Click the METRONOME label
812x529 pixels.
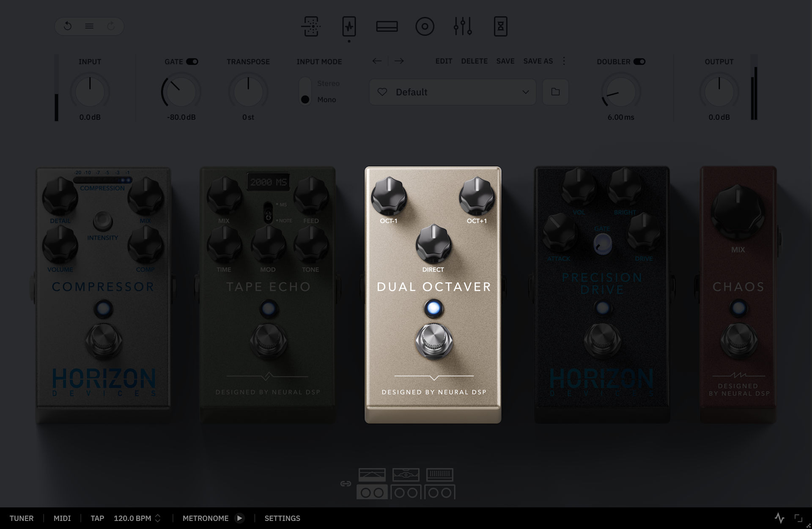(x=206, y=518)
